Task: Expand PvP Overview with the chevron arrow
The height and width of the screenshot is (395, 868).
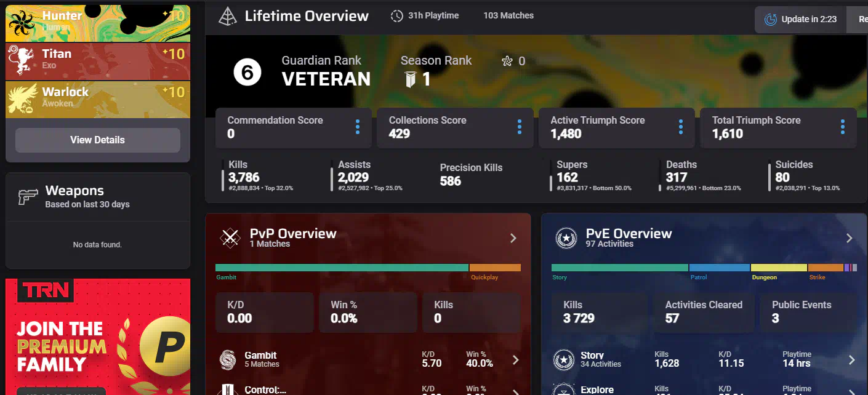Action: coord(513,238)
